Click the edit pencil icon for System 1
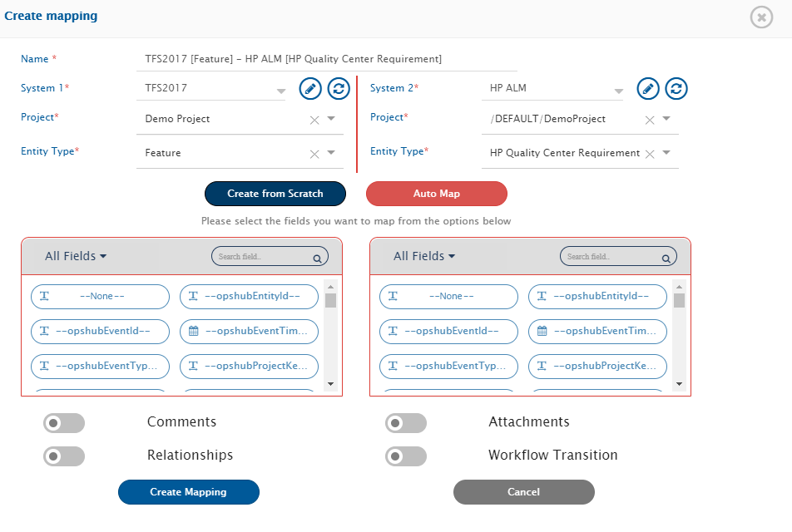The image size is (792, 532). [x=310, y=88]
